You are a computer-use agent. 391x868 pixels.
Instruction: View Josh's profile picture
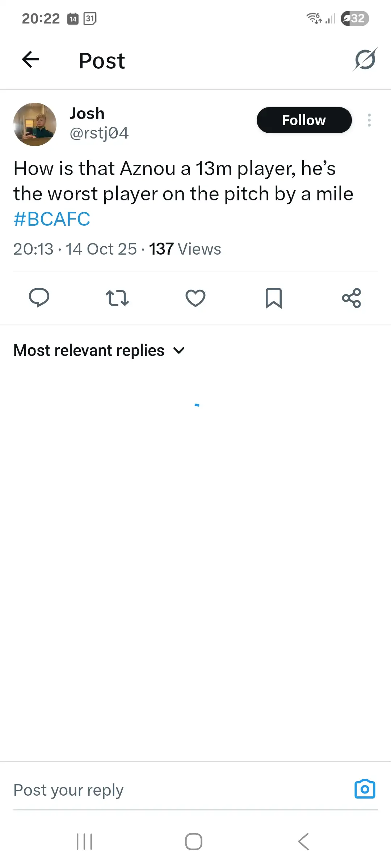(x=35, y=124)
